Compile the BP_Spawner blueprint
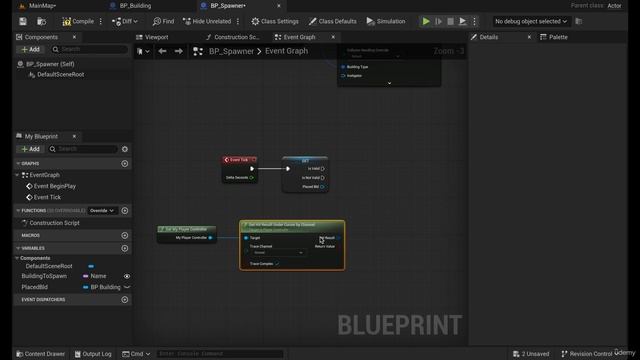 click(x=78, y=21)
